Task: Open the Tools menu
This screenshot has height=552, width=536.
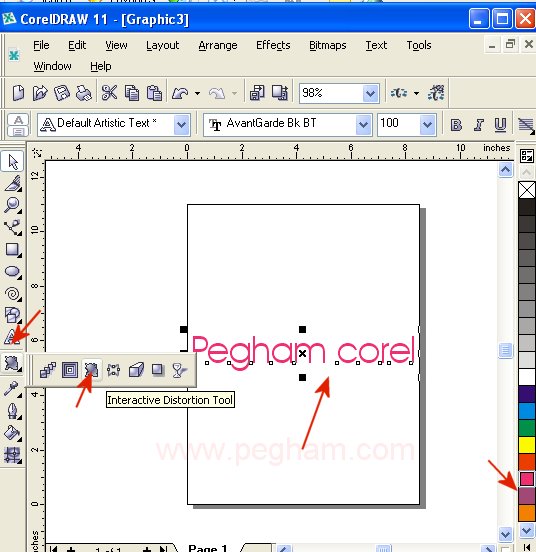Action: tap(419, 45)
